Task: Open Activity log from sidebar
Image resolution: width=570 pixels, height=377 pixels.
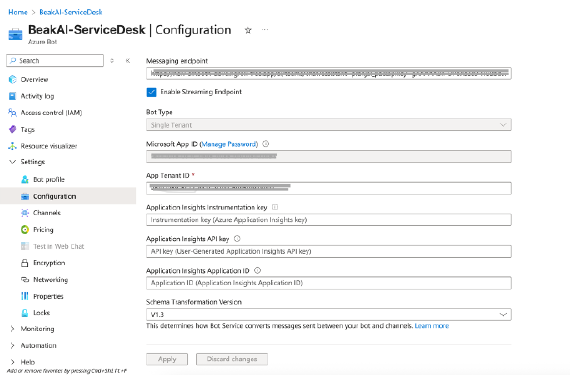Action: 37,96
